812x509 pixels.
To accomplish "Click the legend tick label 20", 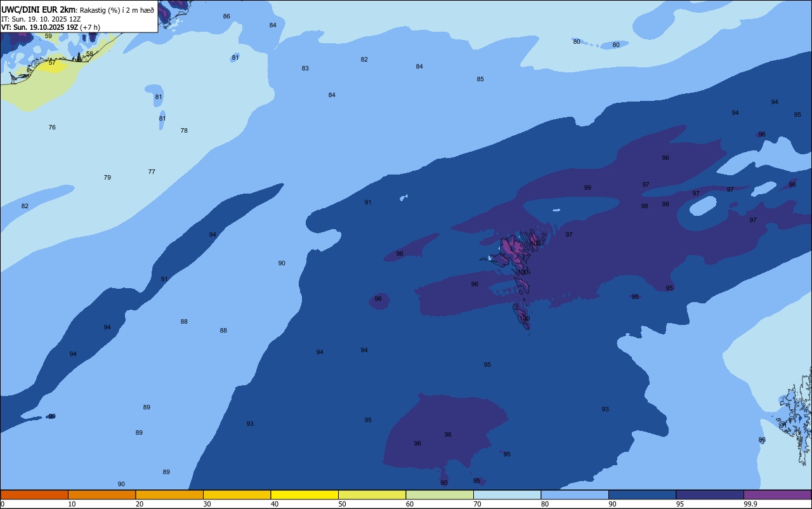I will 139,504.
